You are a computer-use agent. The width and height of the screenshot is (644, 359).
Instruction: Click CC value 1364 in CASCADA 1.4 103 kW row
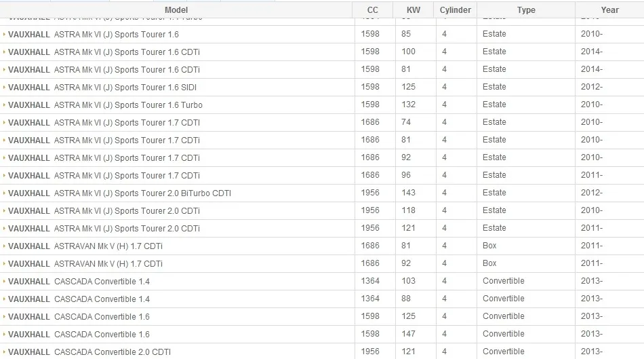pyautogui.click(x=370, y=281)
